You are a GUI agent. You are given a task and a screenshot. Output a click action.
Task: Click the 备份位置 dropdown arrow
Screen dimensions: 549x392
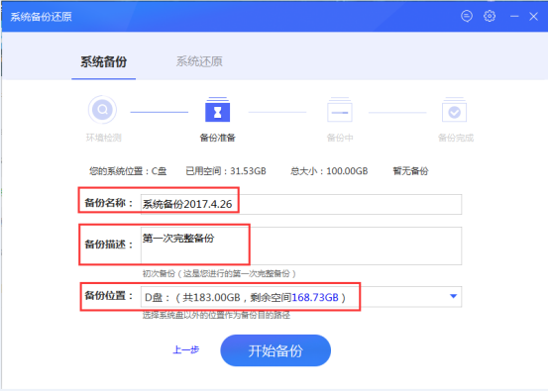(453, 296)
